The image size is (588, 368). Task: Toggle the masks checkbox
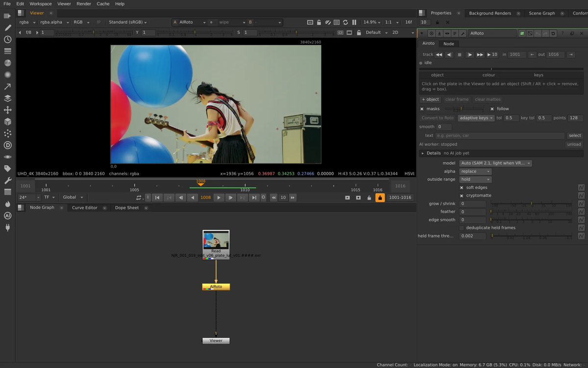click(422, 109)
